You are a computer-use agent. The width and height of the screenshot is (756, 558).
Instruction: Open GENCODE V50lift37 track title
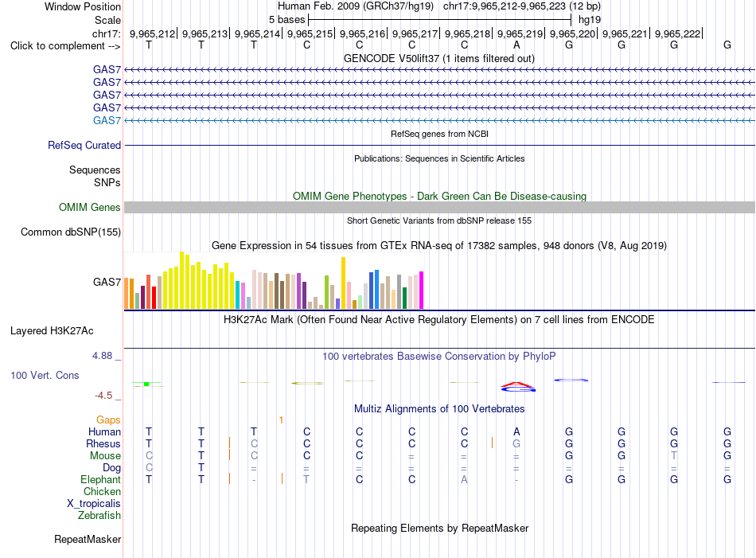[439, 58]
